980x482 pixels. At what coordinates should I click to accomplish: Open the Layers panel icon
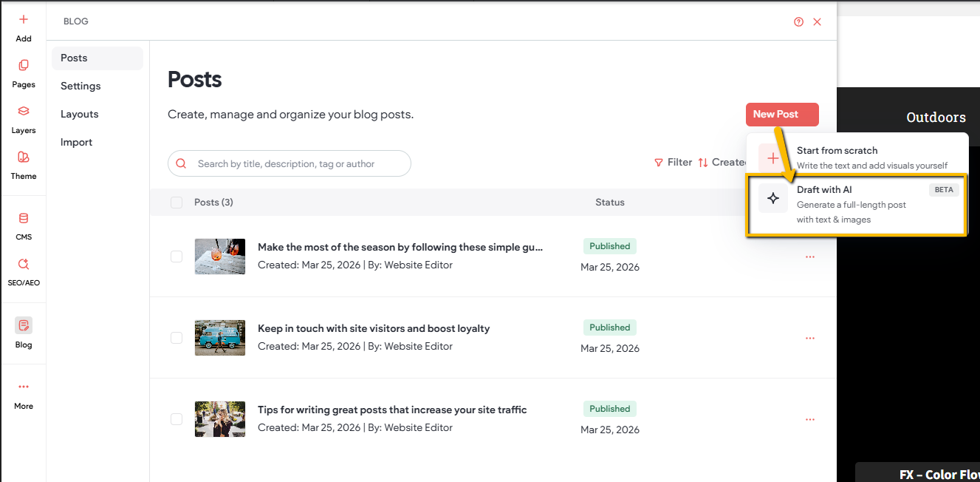pos(24,112)
